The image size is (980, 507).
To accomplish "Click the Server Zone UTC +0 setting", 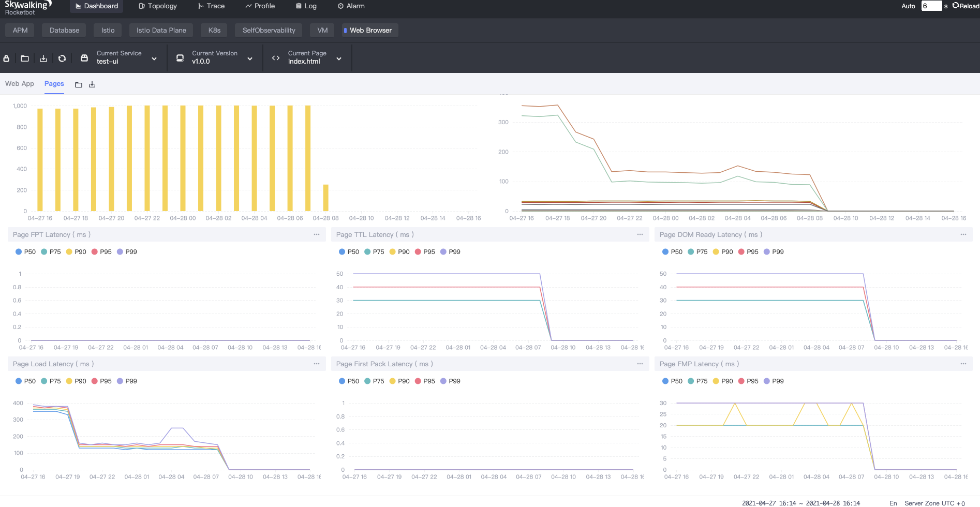I will click(x=935, y=503).
